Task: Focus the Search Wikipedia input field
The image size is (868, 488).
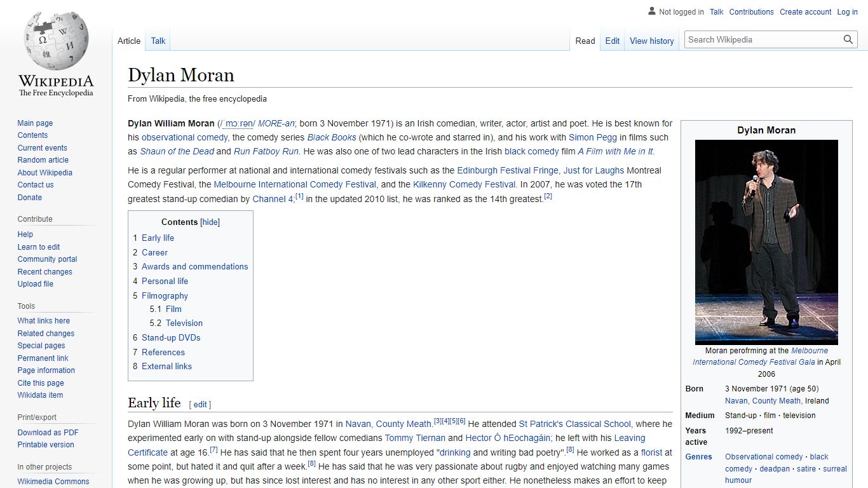Action: click(x=764, y=39)
